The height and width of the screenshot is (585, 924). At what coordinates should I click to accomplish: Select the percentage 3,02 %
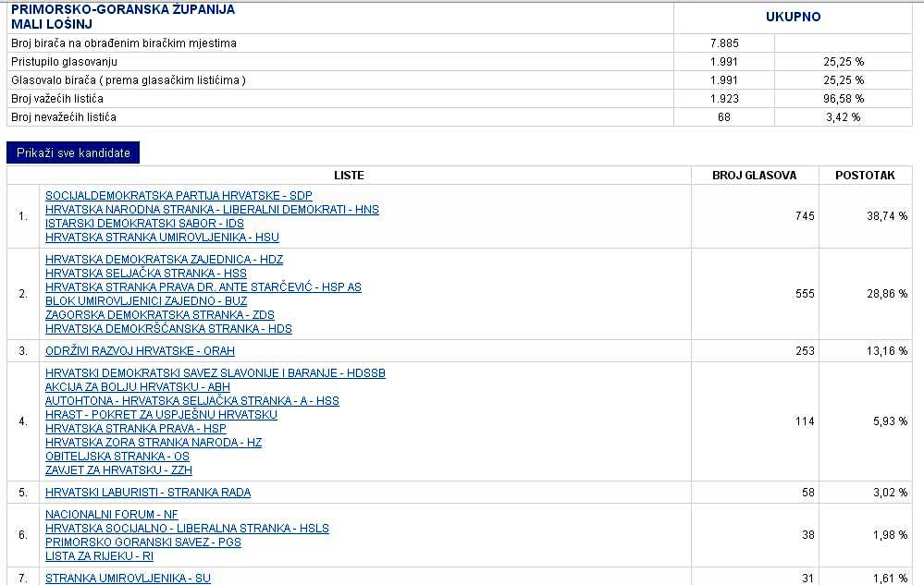click(x=891, y=493)
